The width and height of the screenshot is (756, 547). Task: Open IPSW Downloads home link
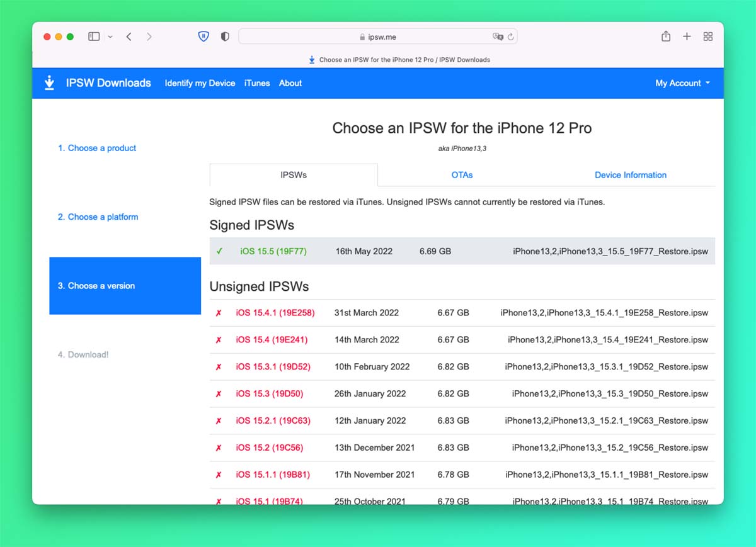108,83
